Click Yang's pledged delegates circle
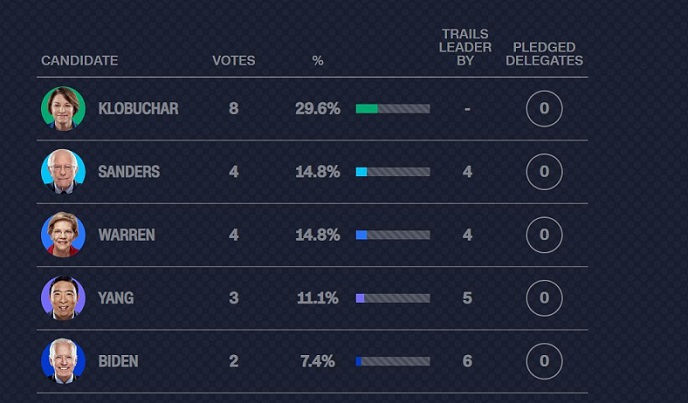Viewport: 688px width, 403px height. [x=544, y=297]
